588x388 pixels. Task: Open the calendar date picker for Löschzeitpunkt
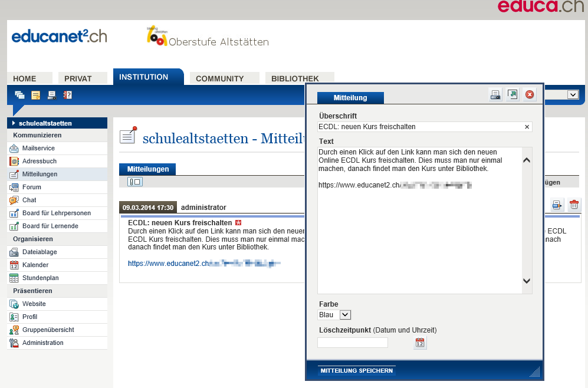click(420, 343)
